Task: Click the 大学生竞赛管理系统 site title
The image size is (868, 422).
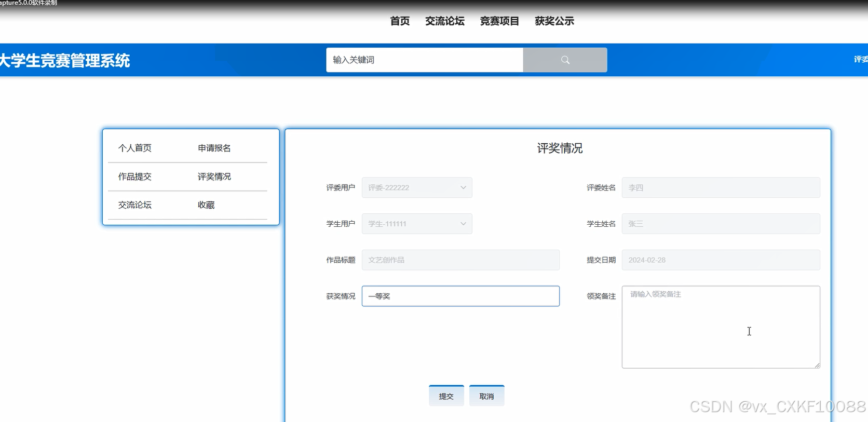Action: pyautogui.click(x=65, y=61)
